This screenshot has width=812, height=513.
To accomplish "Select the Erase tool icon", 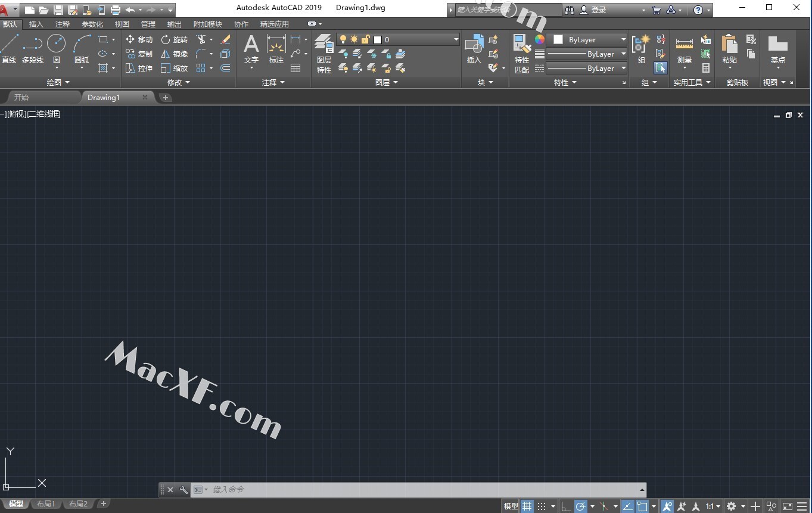I will click(225, 39).
